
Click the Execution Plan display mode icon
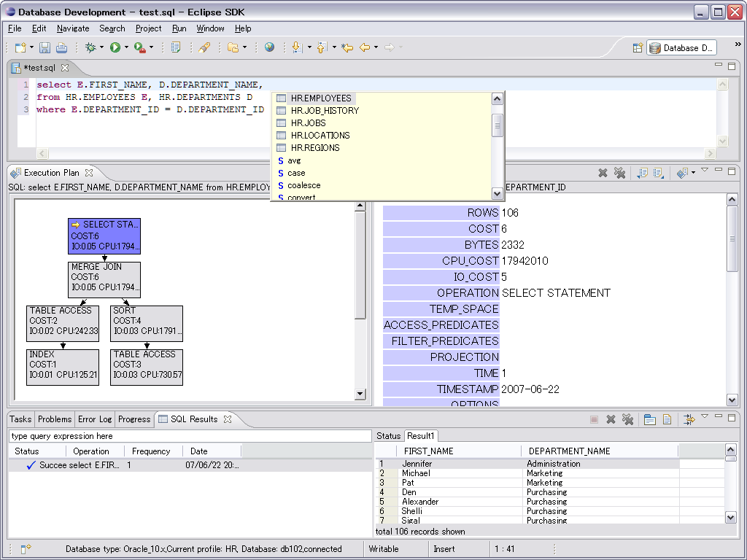pos(682,173)
